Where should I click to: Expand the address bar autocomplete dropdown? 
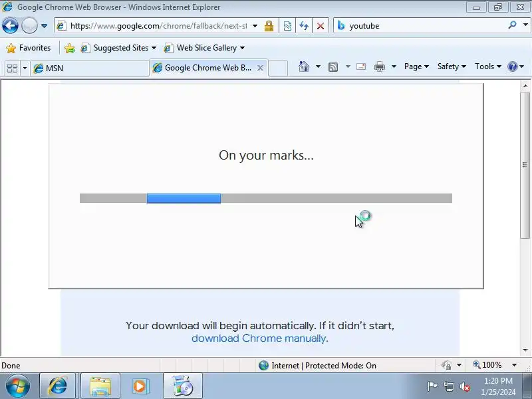[255, 26]
